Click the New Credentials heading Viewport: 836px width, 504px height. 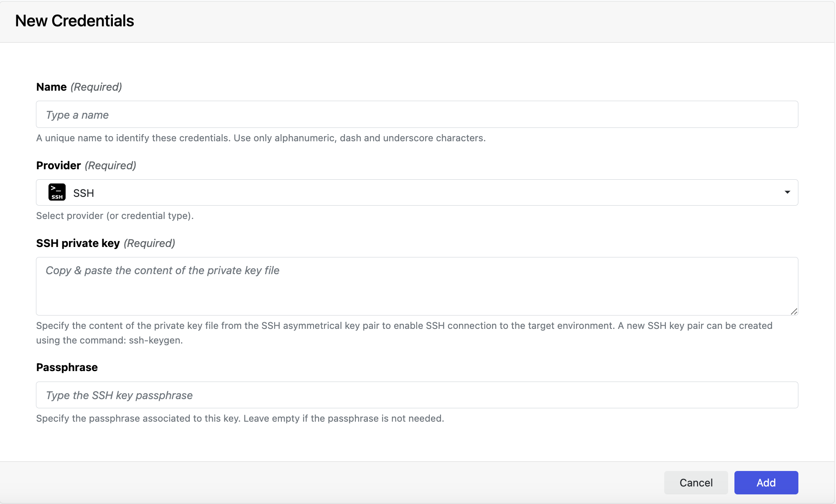(x=74, y=21)
